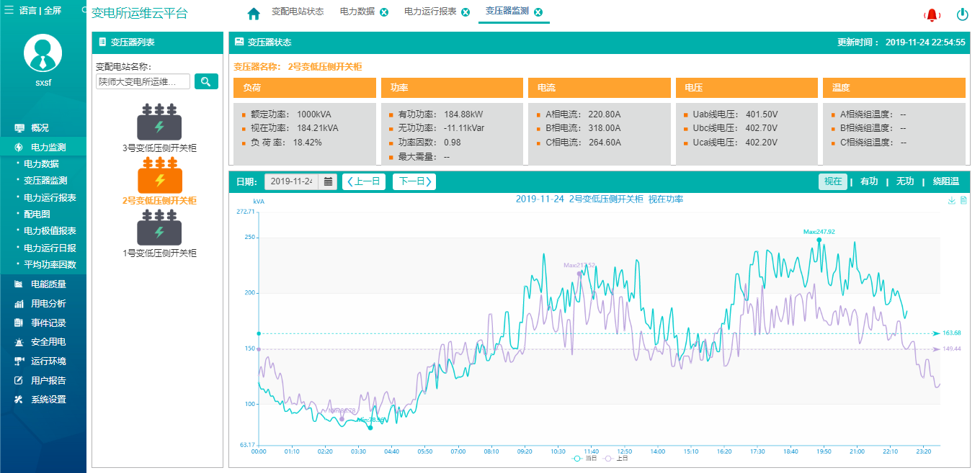Select the 3号变低压侧开关柜 transformer icon
This screenshot has width=980, height=473.
tap(159, 122)
